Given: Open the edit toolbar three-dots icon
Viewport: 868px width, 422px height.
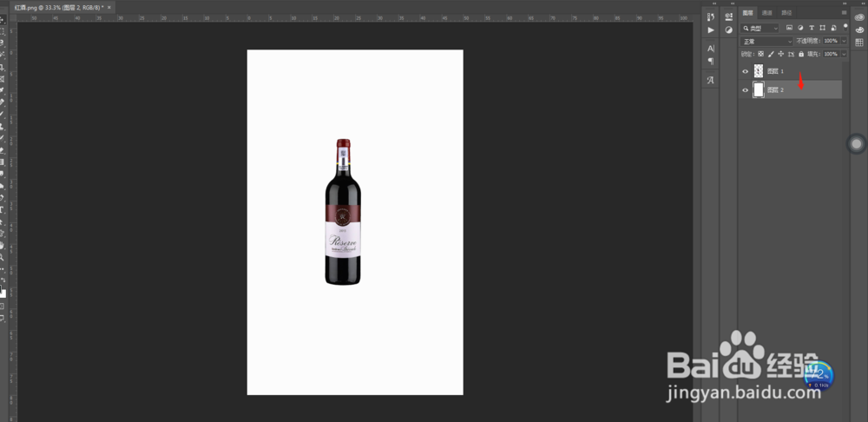Looking at the screenshot, I should pos(3,269).
